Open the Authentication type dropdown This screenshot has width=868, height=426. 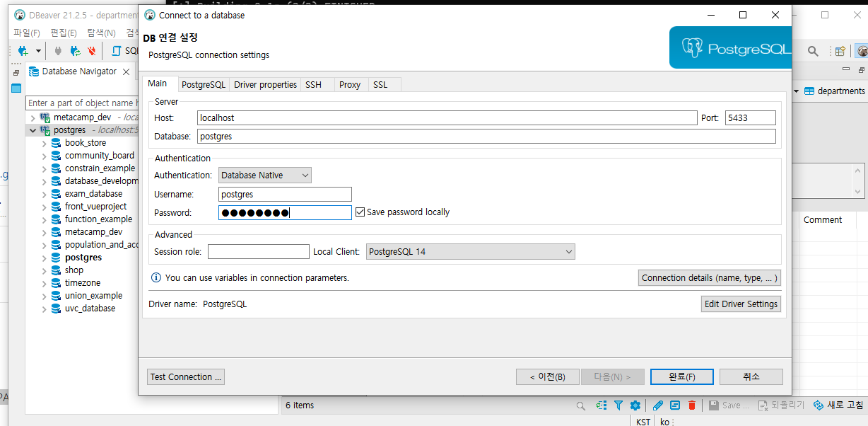pos(265,175)
